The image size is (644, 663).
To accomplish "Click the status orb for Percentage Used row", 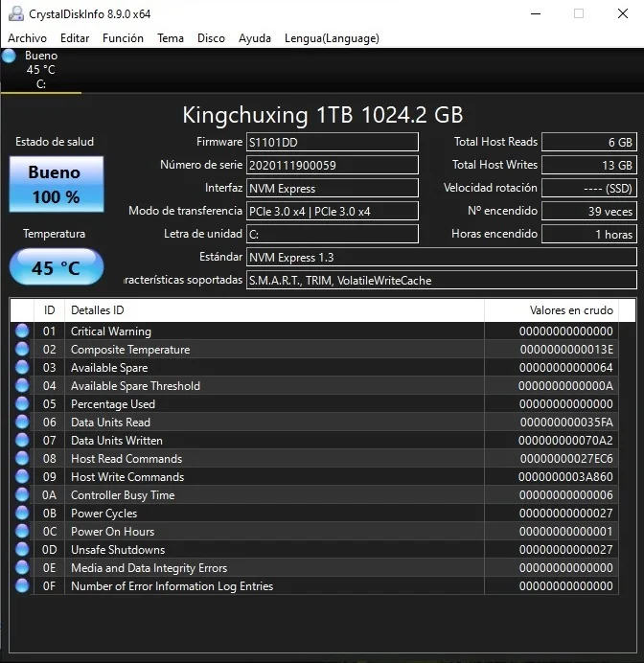I will pos(22,403).
